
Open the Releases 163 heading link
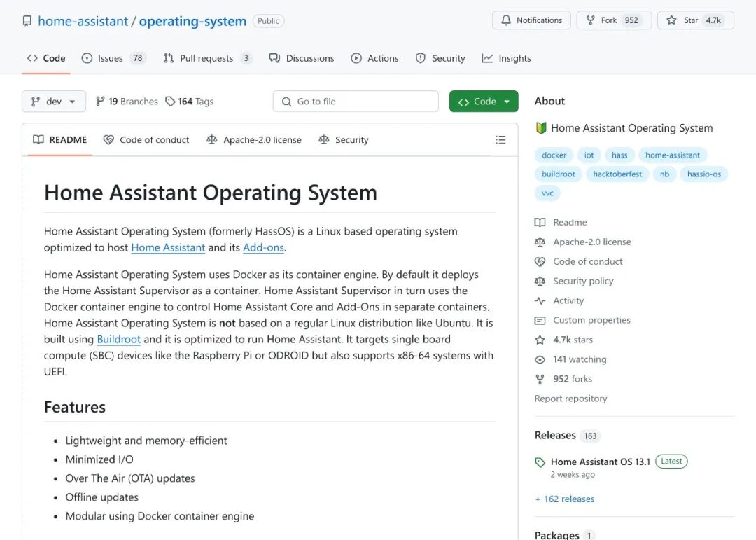[568, 436]
